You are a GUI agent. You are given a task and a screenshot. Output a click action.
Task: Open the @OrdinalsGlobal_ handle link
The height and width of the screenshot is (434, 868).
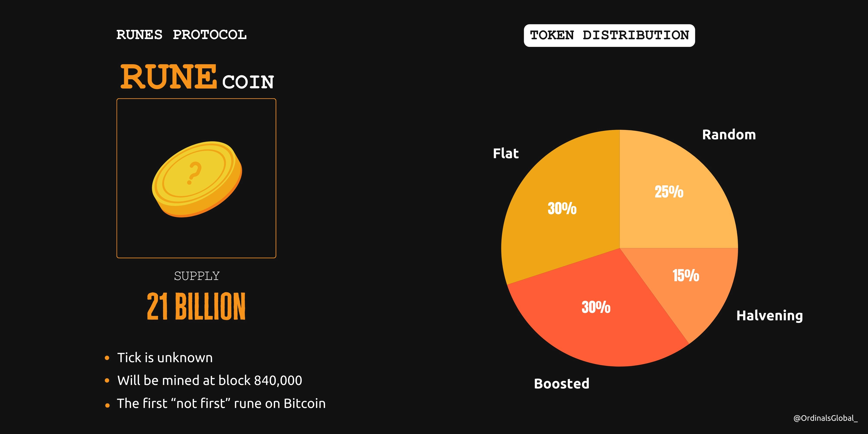[825, 418]
